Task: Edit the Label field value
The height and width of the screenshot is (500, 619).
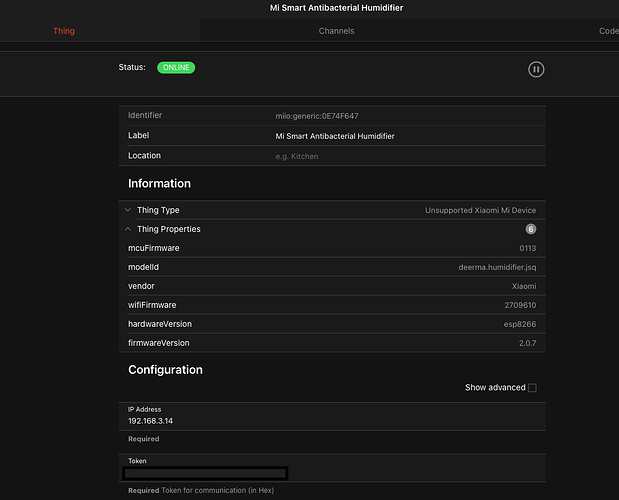Action: pos(335,136)
